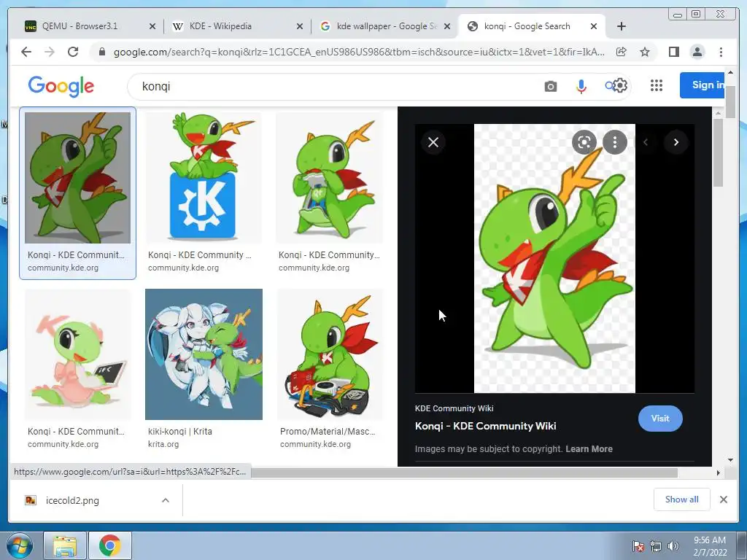Screen dimensions: 747x560
Task: Click horizontal scrollbar right arrow
Action: pos(718,472)
